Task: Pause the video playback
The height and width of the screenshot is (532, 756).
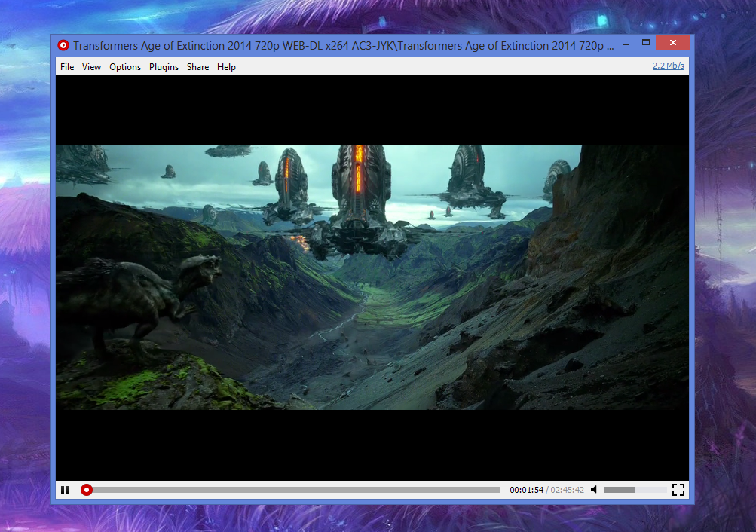Action: pos(65,490)
